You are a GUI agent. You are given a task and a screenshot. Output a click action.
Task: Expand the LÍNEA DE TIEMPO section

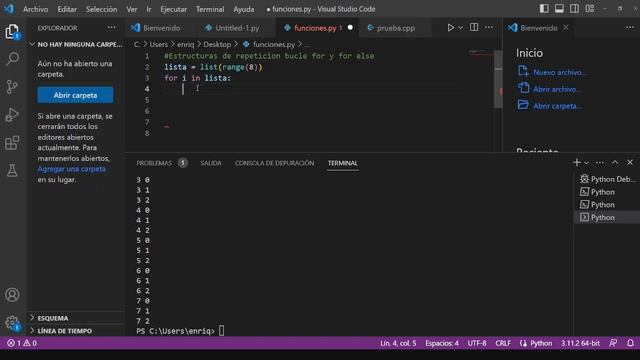coord(76,331)
